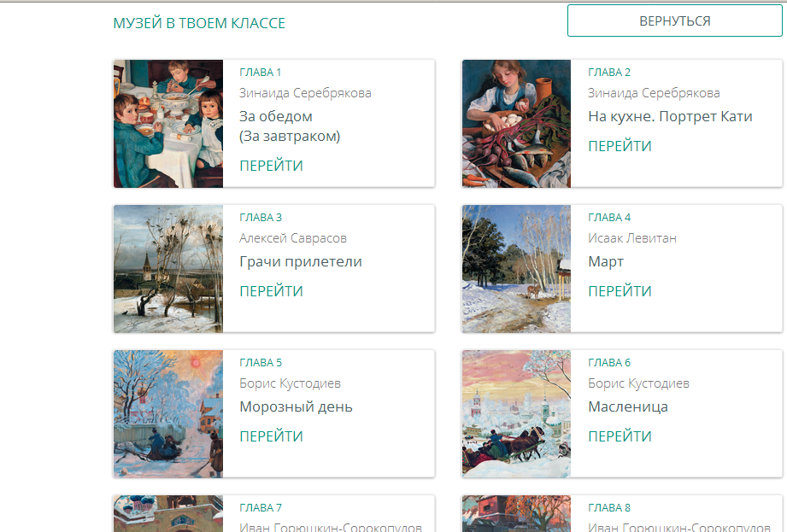
Task: Go to Морозный день via ПЕРЕЙТИ
Action: click(x=271, y=436)
